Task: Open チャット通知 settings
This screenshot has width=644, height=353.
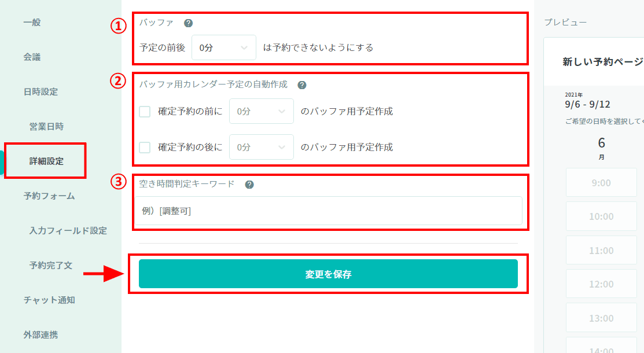Action: [49, 300]
